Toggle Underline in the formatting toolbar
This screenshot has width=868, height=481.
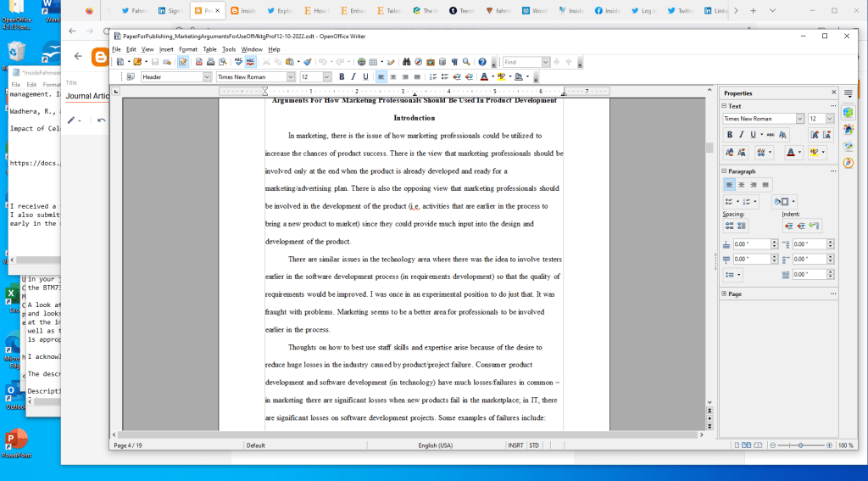coord(365,77)
